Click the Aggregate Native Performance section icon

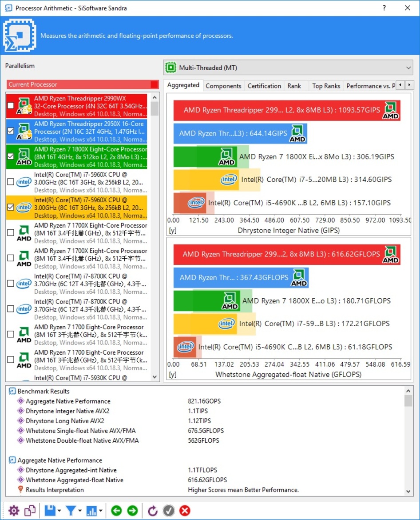(x=12, y=460)
